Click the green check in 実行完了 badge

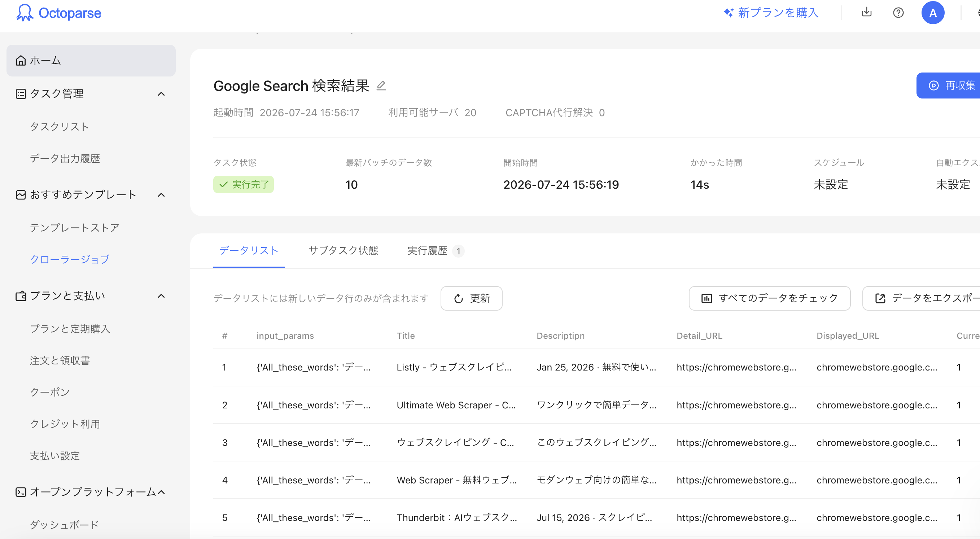point(224,184)
